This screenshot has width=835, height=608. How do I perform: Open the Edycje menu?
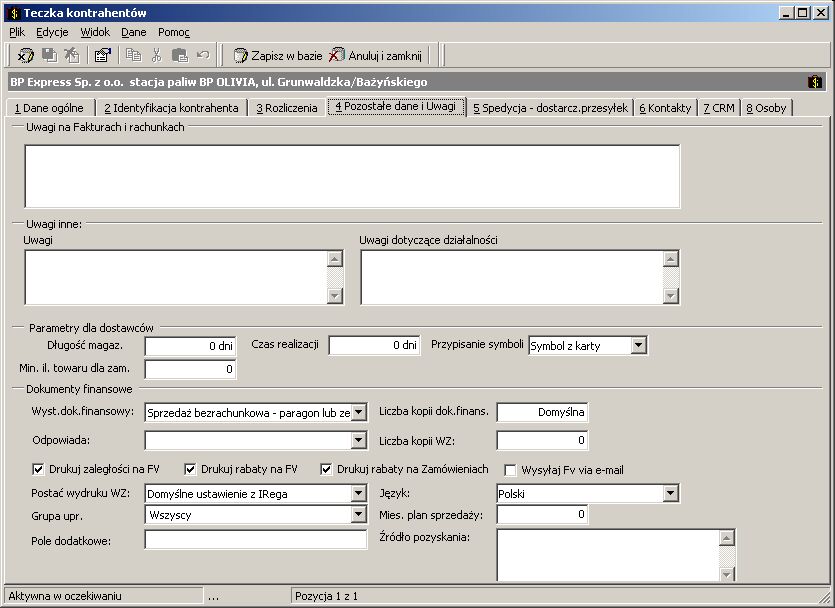tap(52, 32)
